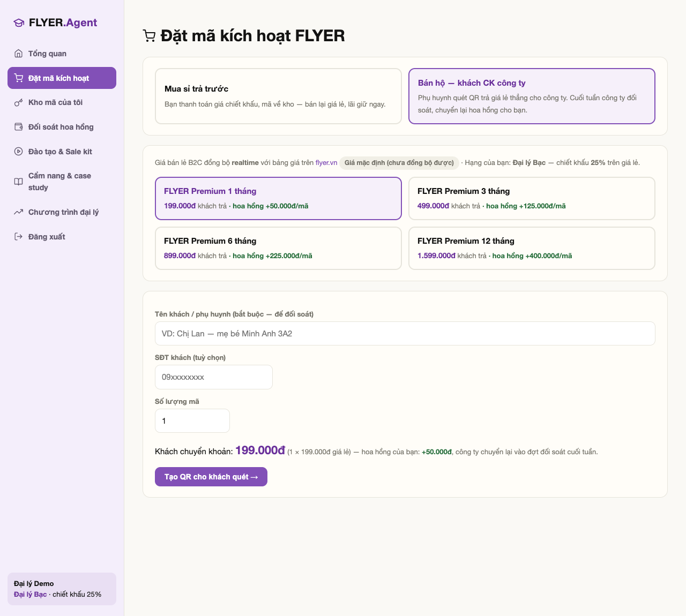Choose the FLYER Premium 3 tháng package

click(532, 198)
